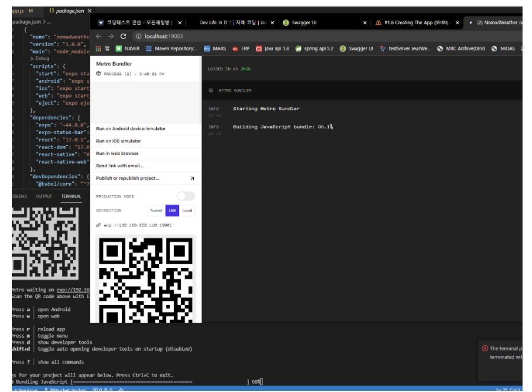Click the "dependencies" key in package.json

[51, 118]
